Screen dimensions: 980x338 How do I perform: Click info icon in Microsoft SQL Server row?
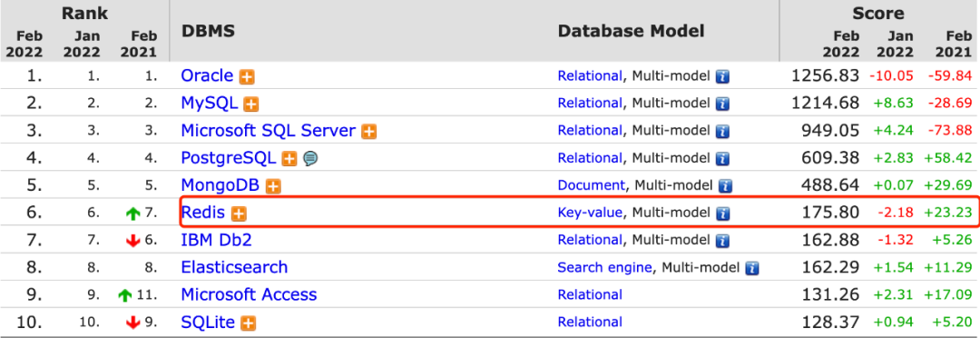[x=722, y=132]
